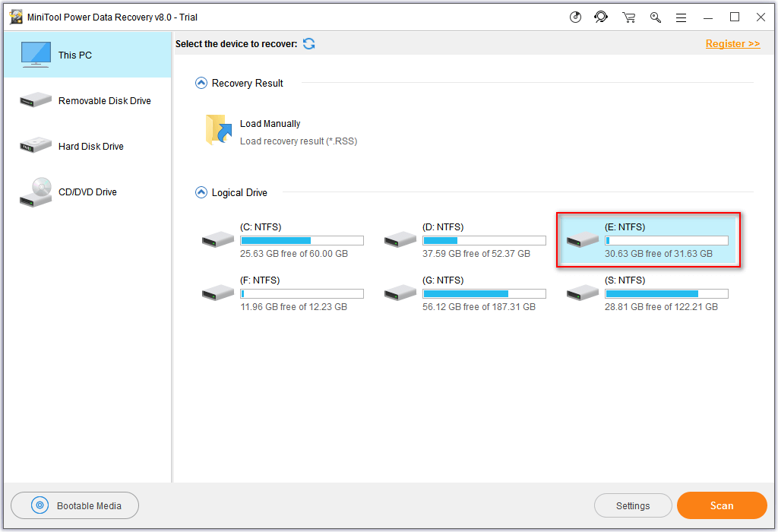The width and height of the screenshot is (778, 532).
Task: Click "37.59 GB free of 52.37 GB" text
Action: coord(476,254)
